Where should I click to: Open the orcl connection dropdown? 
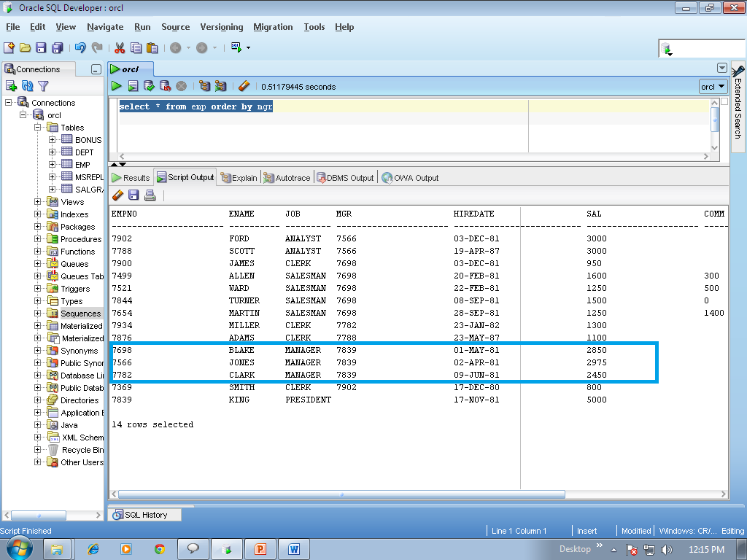click(713, 86)
